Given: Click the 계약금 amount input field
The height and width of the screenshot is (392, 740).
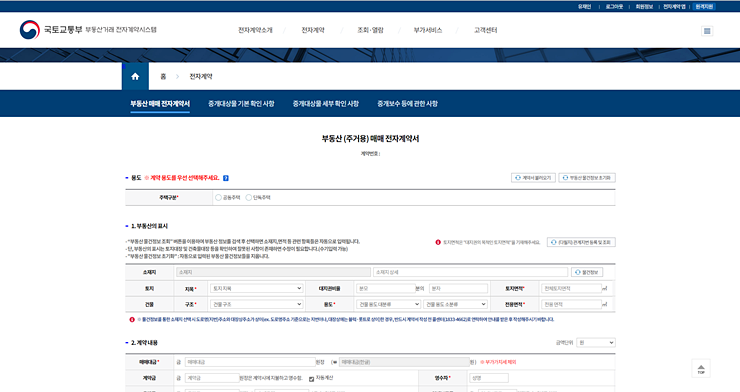Looking at the screenshot, I should tap(212, 378).
